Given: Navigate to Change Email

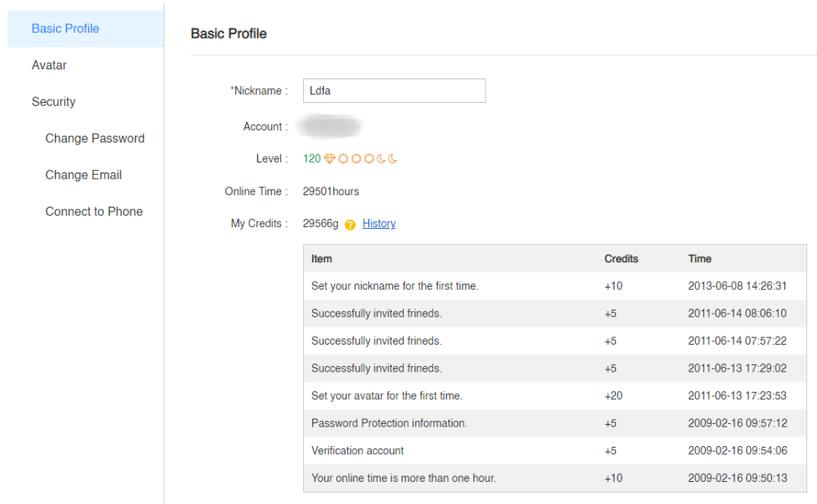Looking at the screenshot, I should [83, 175].
